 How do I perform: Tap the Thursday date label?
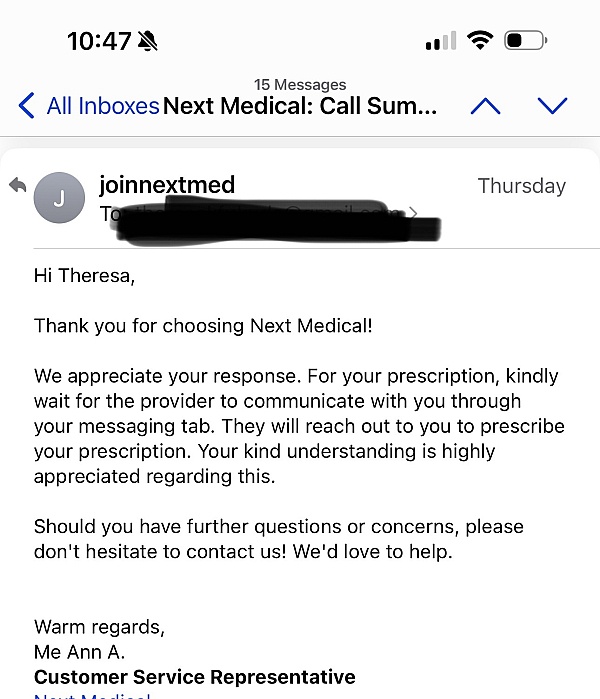tap(521, 186)
